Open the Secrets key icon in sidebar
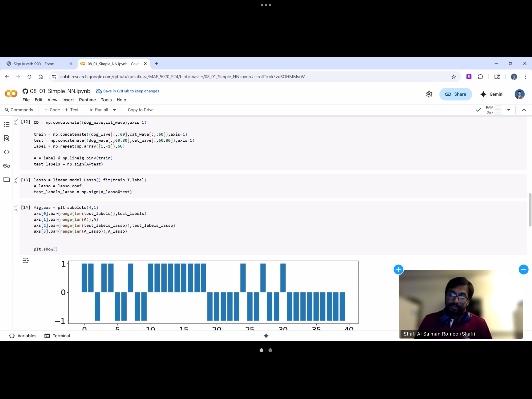This screenshot has width=532, height=399. (6, 166)
